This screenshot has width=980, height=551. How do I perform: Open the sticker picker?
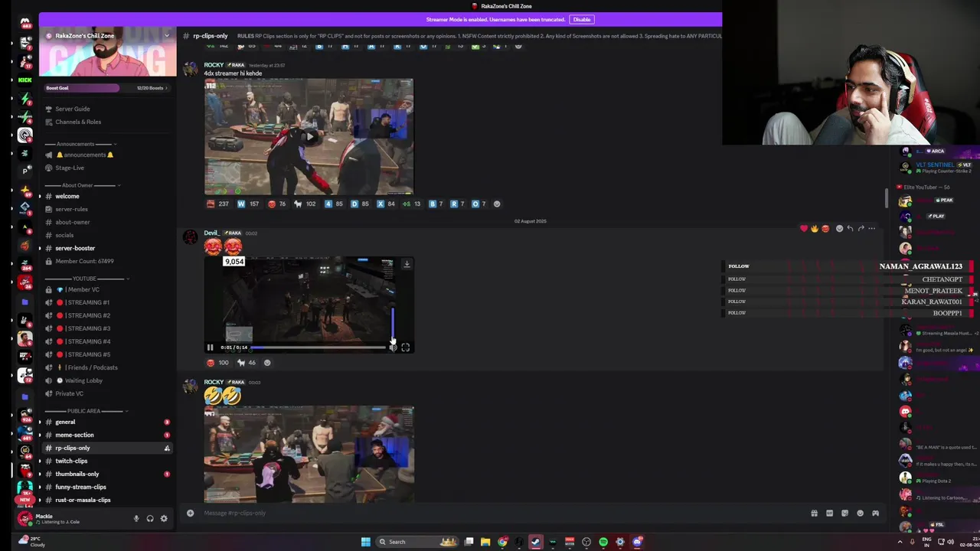844,514
